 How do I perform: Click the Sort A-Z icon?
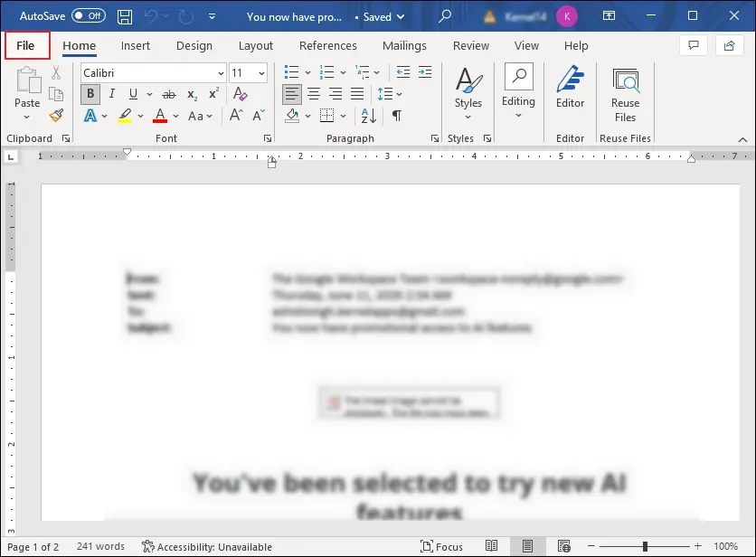(368, 116)
